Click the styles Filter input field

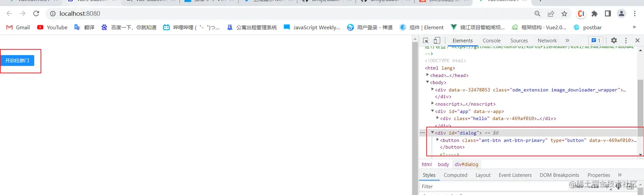(494, 186)
